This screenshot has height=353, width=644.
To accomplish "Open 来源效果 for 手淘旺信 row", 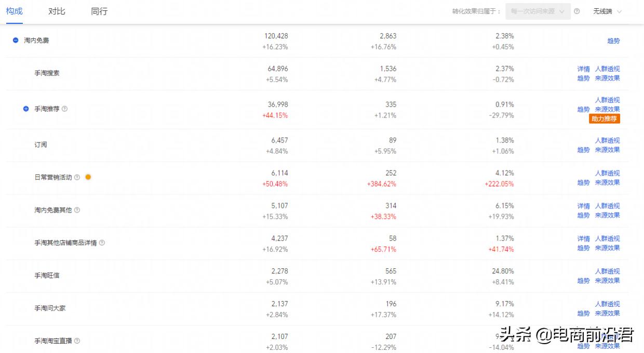I will [607, 281].
